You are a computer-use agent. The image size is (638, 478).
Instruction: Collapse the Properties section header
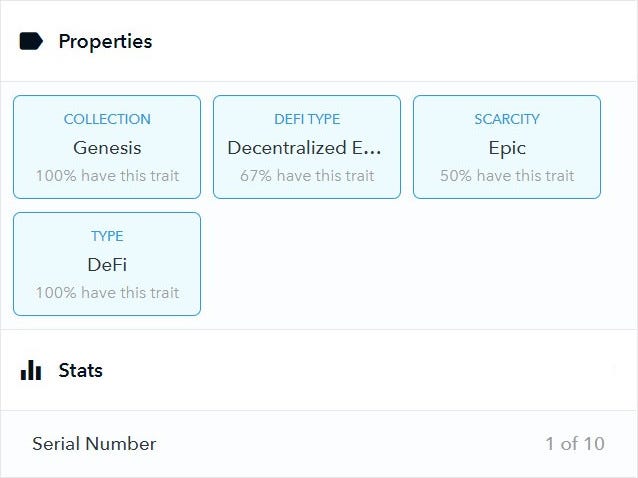319,41
